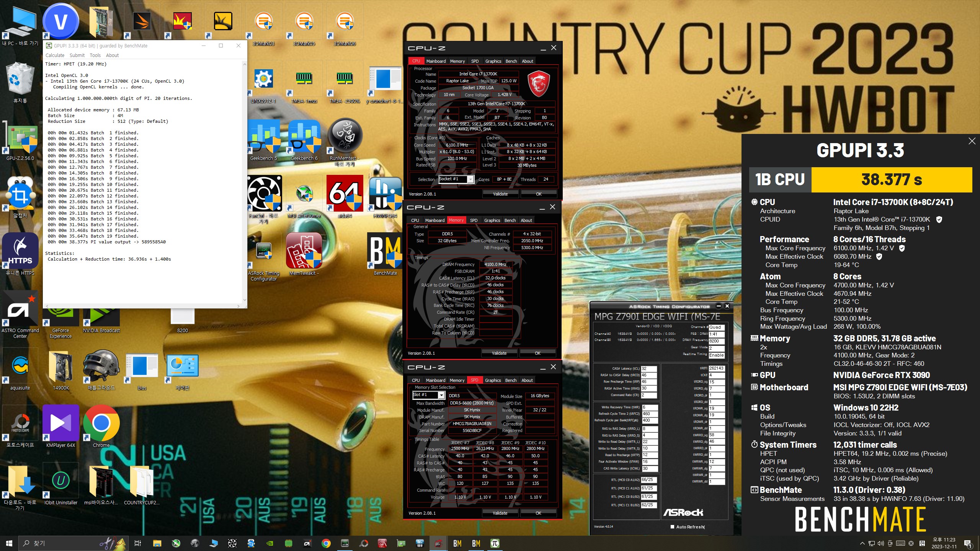
Task: Open the 14900K folder on the desktop
Action: point(61,370)
